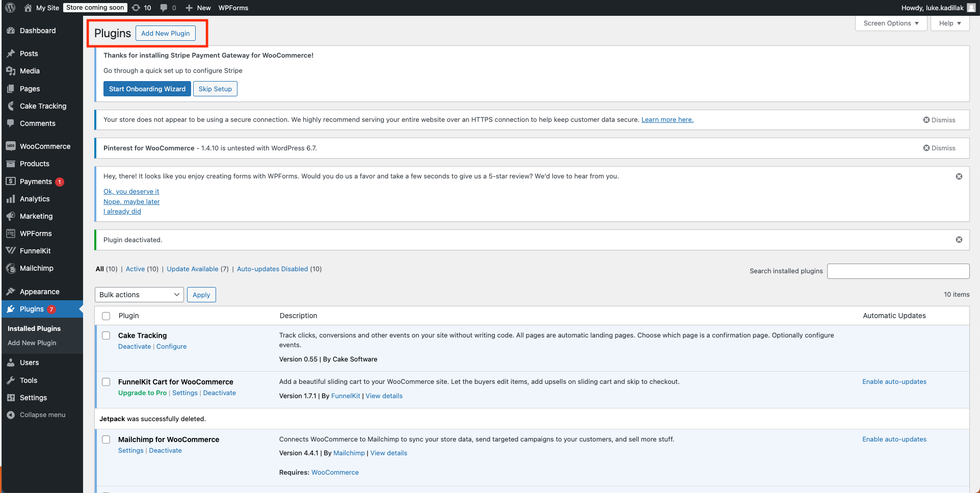Viewport: 980px width, 493px height.
Task: Open WPForms in top admin bar
Action: click(233, 8)
